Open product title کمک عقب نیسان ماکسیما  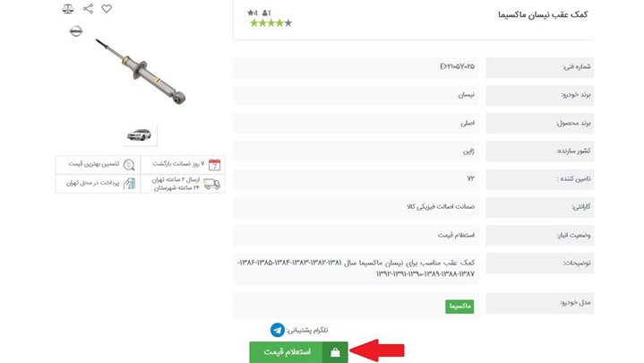click(x=543, y=15)
